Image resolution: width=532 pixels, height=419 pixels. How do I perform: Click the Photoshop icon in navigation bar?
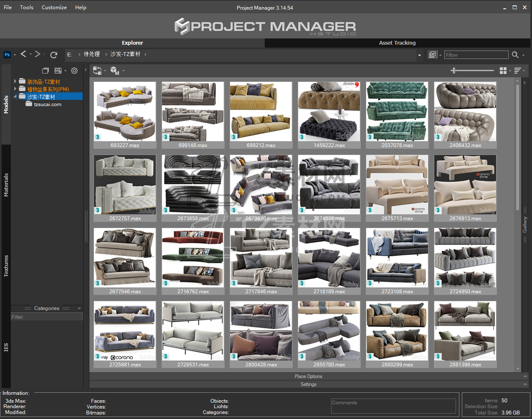coord(7,55)
